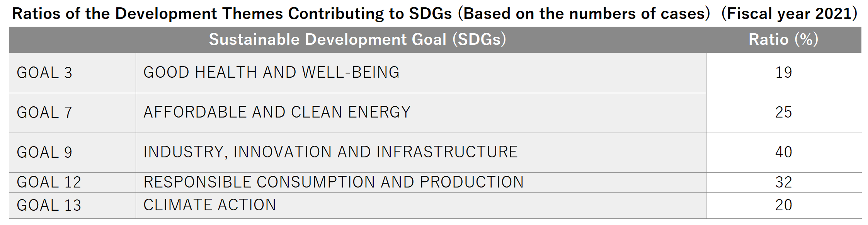Click the CLIMATE ACTION cell
This screenshot has width=868, height=225.
(421, 205)
